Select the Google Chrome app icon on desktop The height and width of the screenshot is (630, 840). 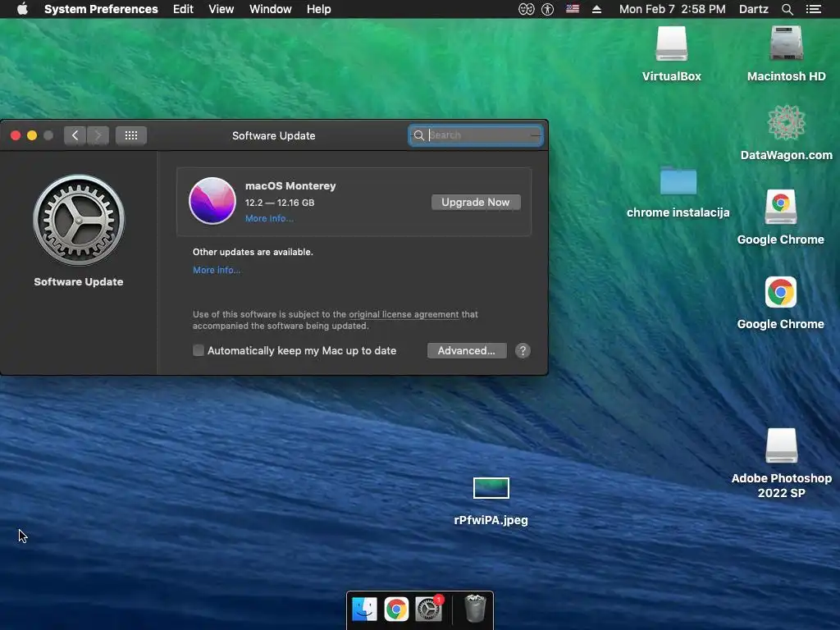point(781,292)
